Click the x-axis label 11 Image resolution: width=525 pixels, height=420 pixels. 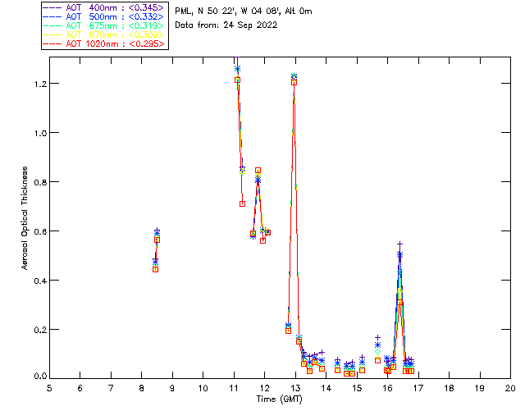pos(234,388)
